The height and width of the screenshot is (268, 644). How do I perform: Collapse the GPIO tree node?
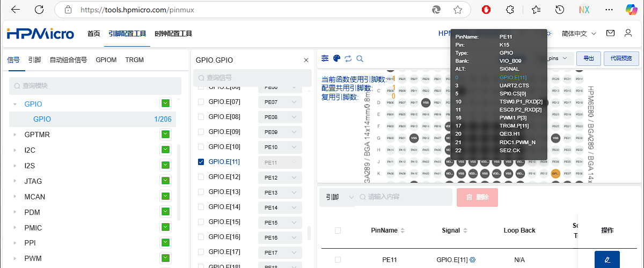pos(15,104)
